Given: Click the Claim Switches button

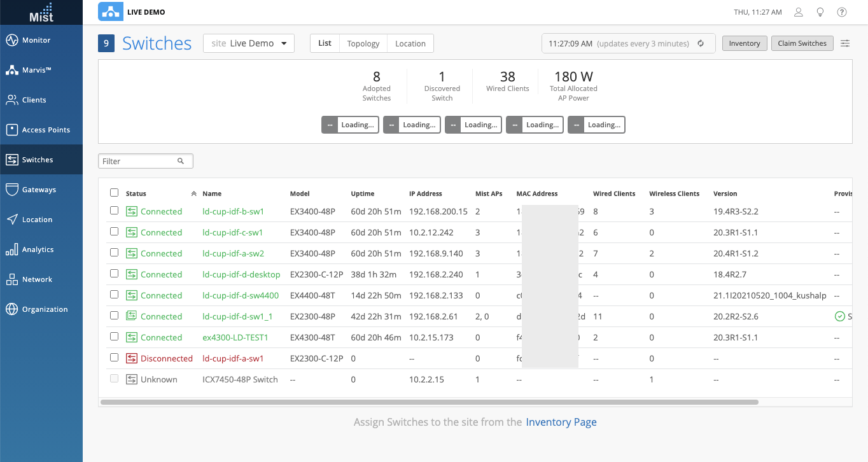Looking at the screenshot, I should 802,43.
